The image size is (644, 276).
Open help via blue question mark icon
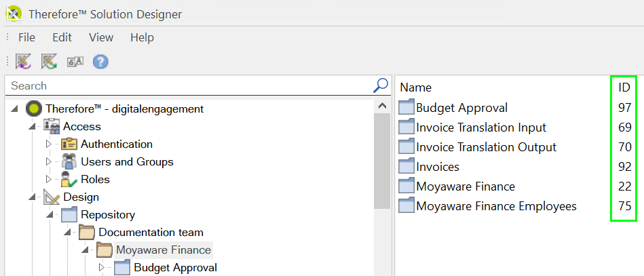(100, 62)
